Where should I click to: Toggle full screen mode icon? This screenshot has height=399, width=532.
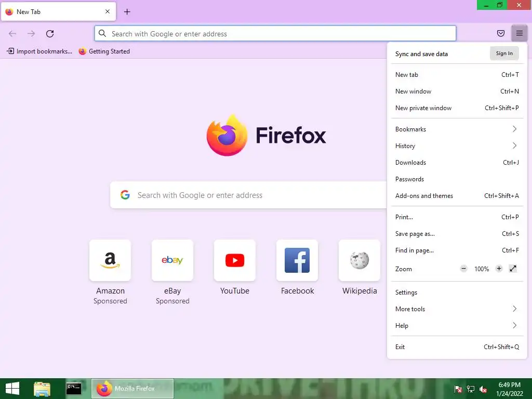point(513,269)
